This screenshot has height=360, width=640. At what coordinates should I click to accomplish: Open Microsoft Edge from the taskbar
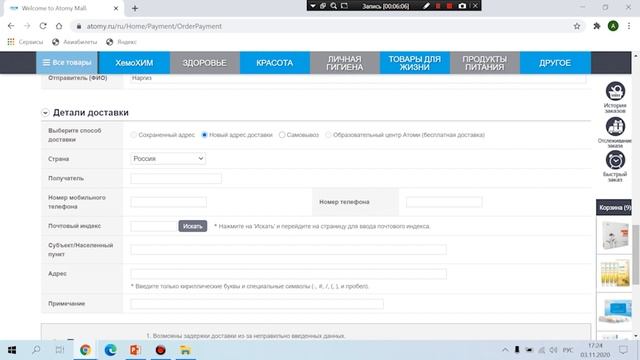pos(110,350)
